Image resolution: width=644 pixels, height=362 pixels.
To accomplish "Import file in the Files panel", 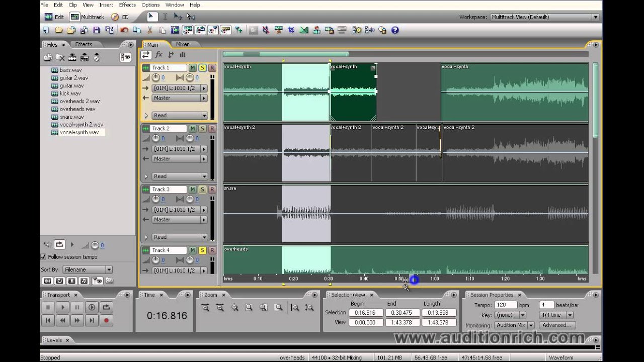I will coord(48,57).
